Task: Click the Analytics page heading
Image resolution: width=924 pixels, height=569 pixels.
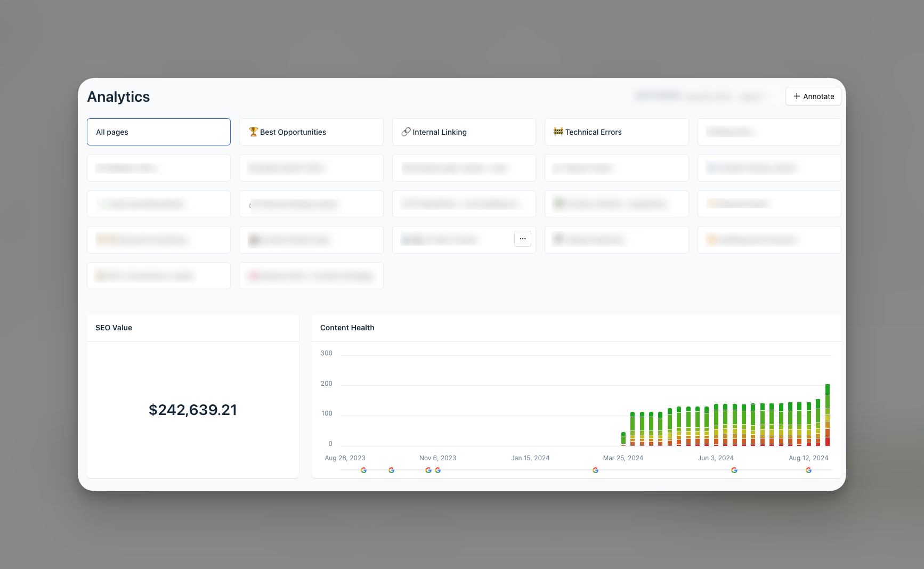Action: (x=119, y=97)
